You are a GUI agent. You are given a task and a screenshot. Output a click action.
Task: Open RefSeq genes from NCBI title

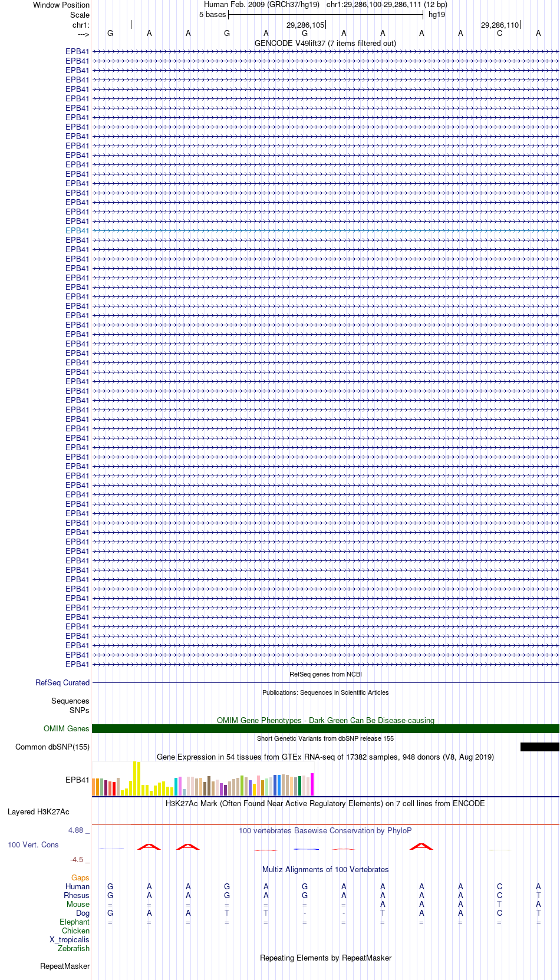coord(325,674)
